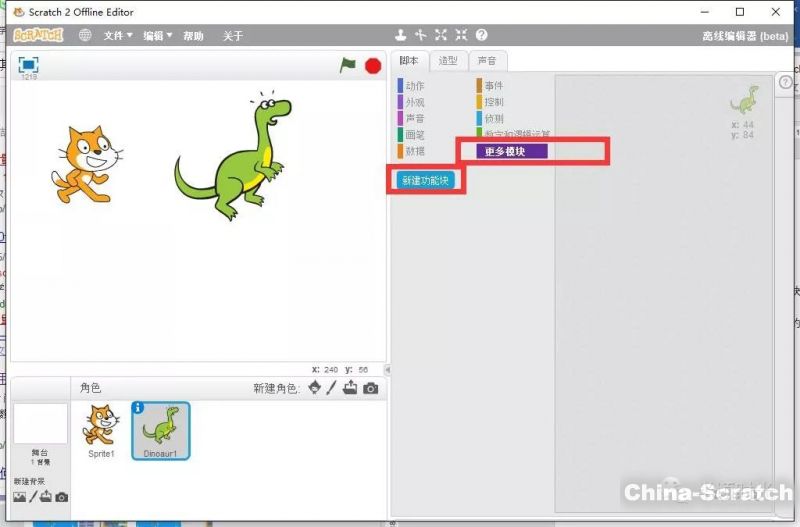Select the Sprite1 cat thumbnail

pos(98,427)
